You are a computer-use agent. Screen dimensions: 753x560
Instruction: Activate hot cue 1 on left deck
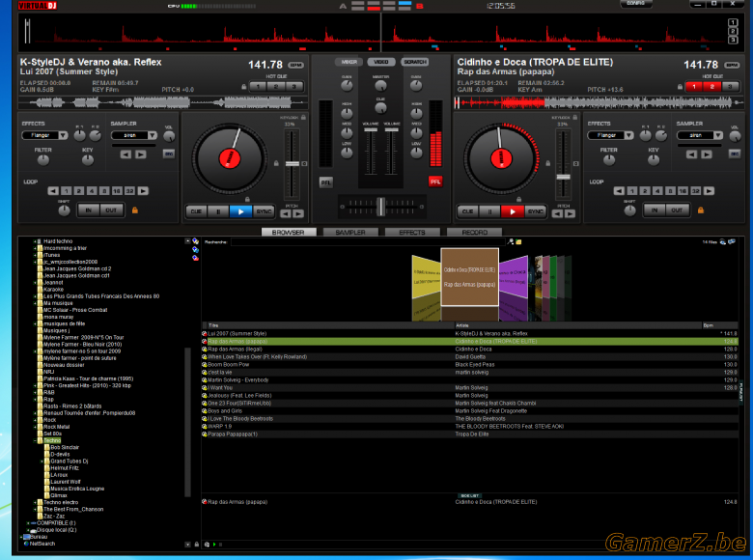258,87
